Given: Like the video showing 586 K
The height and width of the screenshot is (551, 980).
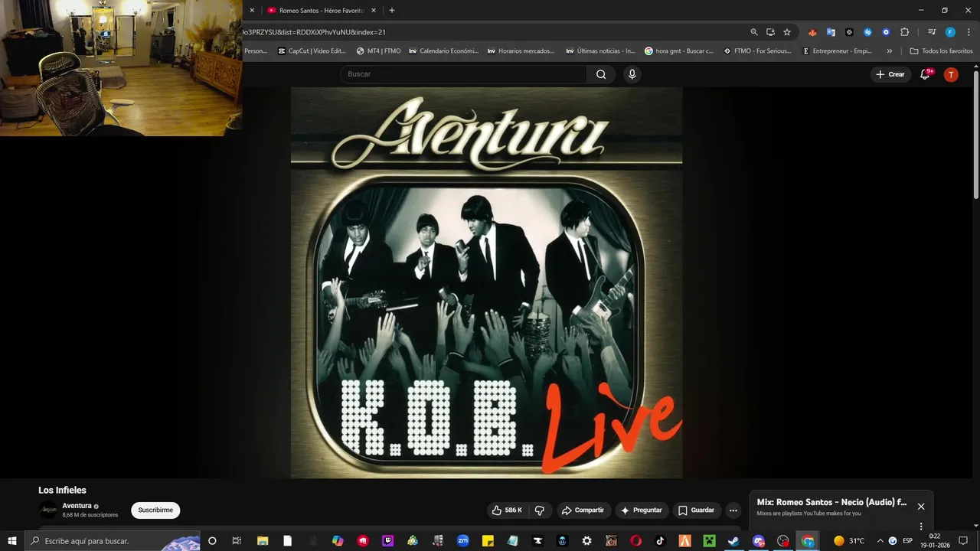Looking at the screenshot, I should [507, 510].
